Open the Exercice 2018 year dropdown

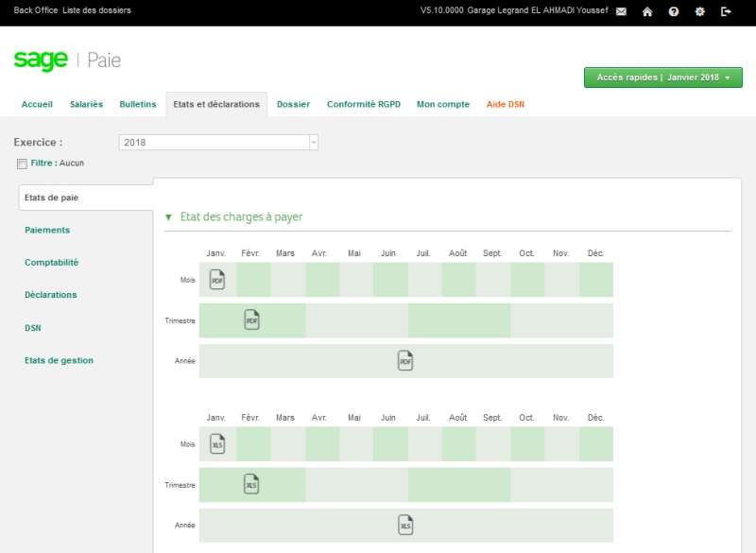coord(314,143)
